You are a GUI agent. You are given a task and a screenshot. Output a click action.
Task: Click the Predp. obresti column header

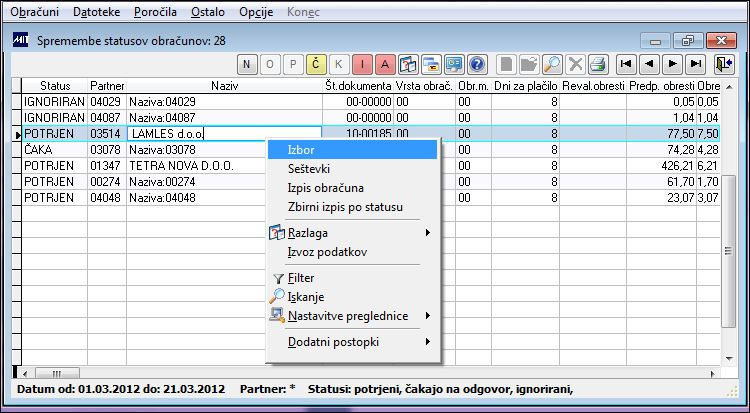pos(661,86)
